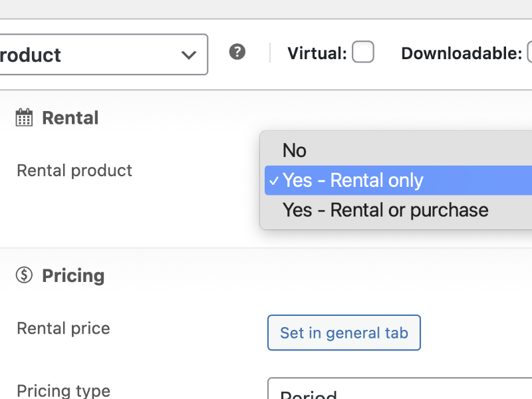Open the help question mark icon

(x=237, y=52)
